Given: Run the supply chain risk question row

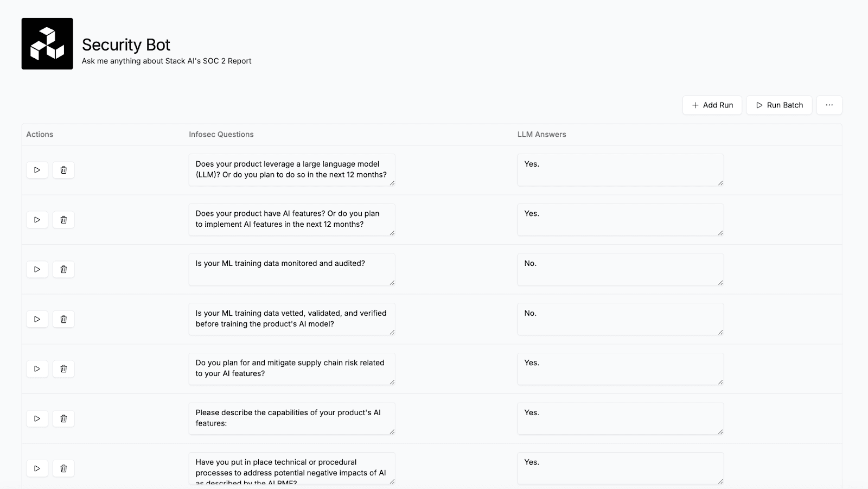Looking at the screenshot, I should [x=37, y=369].
